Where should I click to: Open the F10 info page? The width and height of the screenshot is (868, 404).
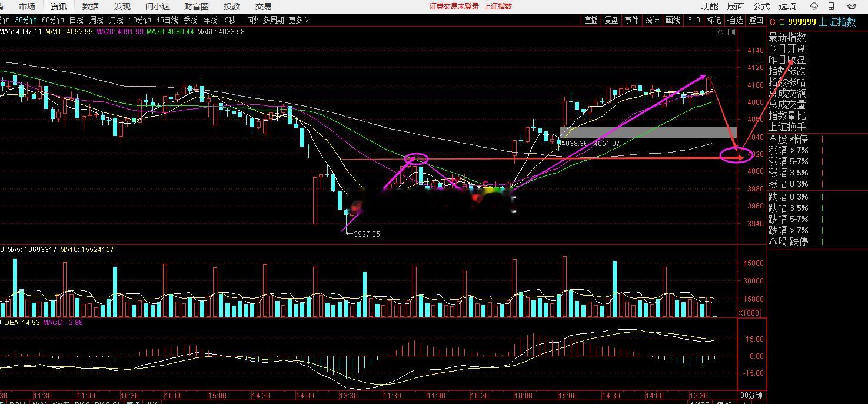[x=694, y=20]
